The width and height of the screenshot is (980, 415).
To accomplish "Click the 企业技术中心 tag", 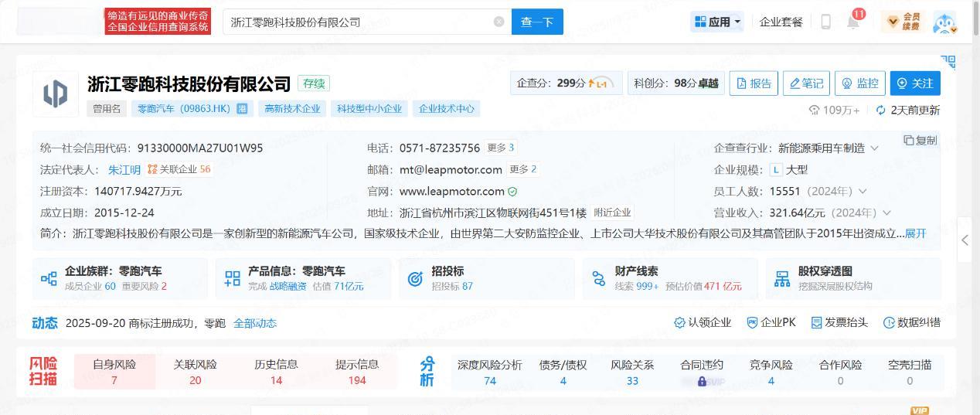I will (x=447, y=109).
